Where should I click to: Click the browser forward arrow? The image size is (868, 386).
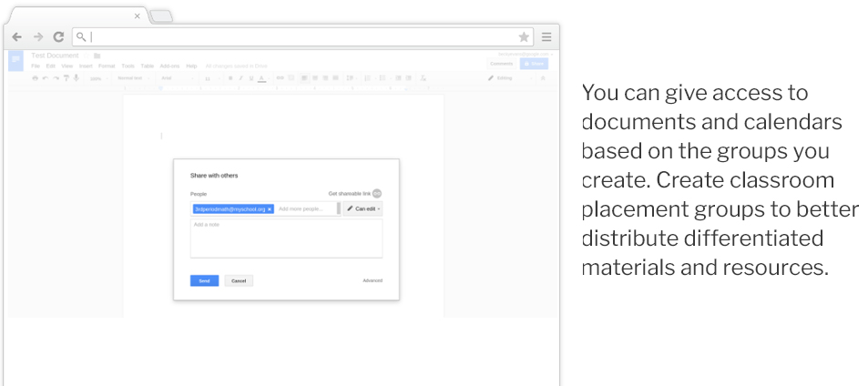[37, 37]
